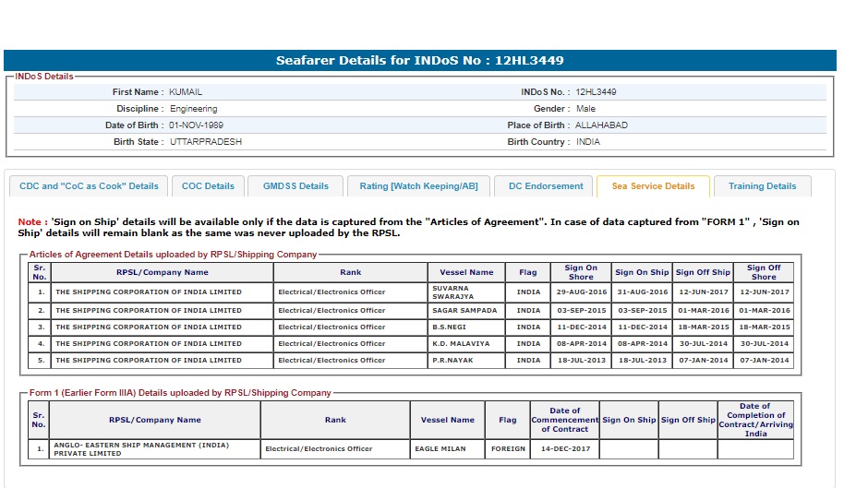Select the SAGAR SAMPADA vessel cell

pyautogui.click(x=466, y=311)
